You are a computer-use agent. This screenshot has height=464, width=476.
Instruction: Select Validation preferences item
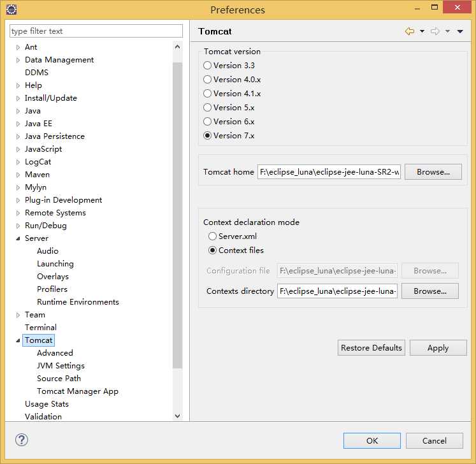click(x=43, y=417)
